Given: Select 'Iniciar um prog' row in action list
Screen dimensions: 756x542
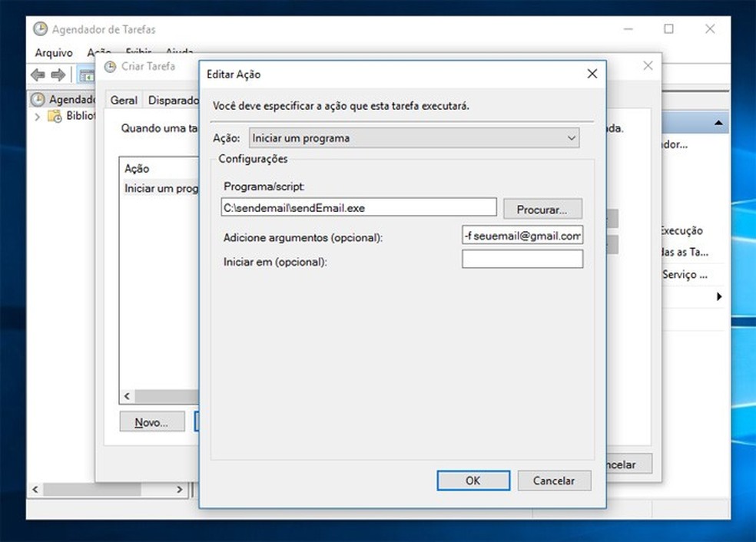Looking at the screenshot, I should coord(161,188).
